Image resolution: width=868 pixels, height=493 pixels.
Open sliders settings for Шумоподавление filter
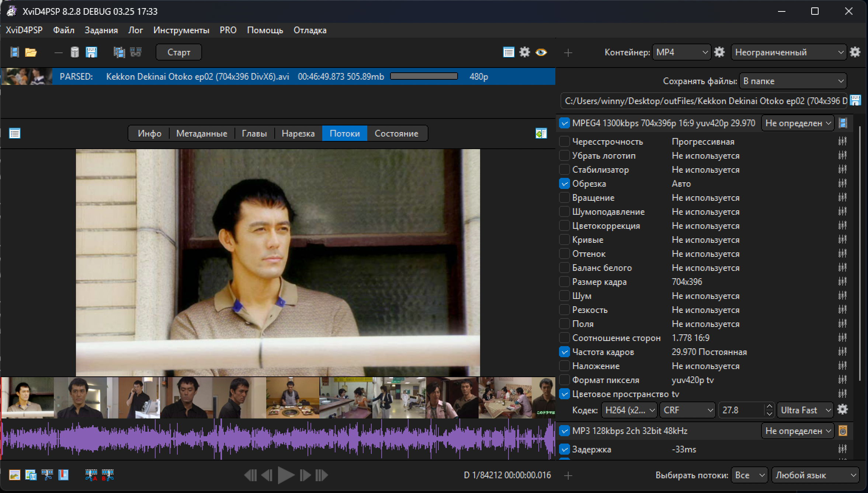pyautogui.click(x=842, y=211)
